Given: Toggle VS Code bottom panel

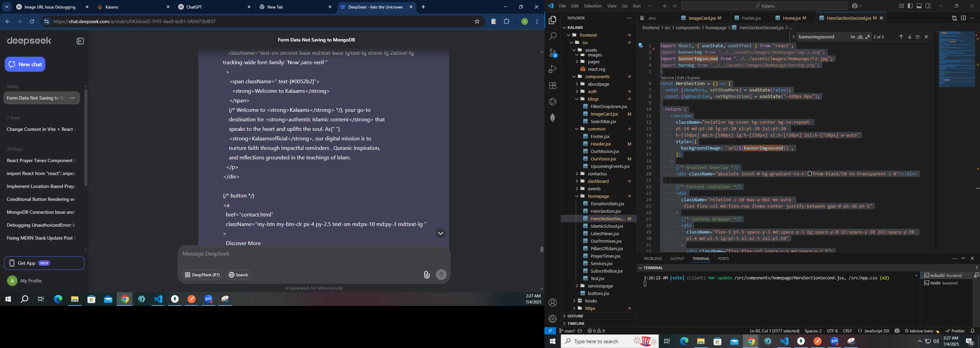Looking at the screenshot, I should coord(919,6).
